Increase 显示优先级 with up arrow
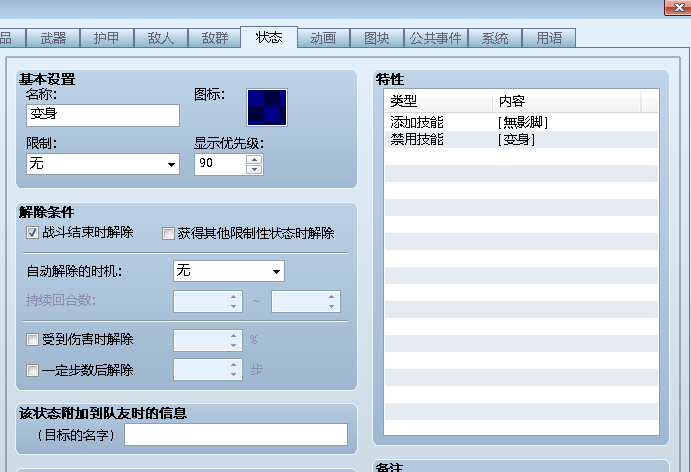The height and width of the screenshot is (472, 691). coord(254,159)
